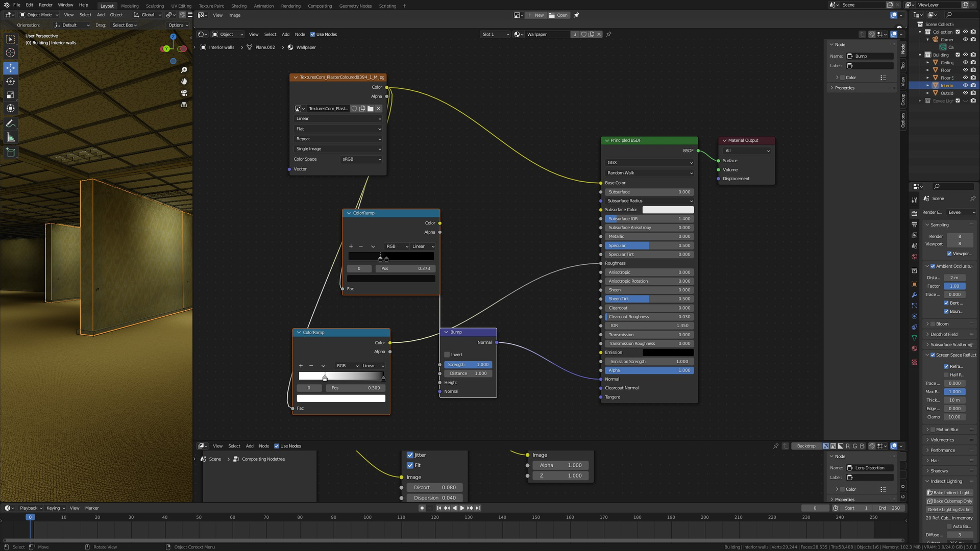
Task: Toggle camera view icon in viewport
Action: [184, 93]
